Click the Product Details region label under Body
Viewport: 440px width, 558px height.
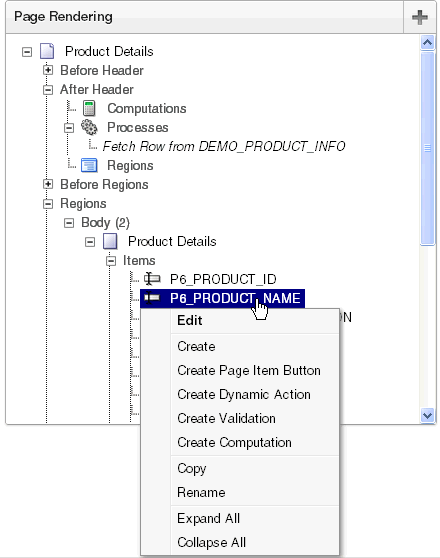(172, 241)
